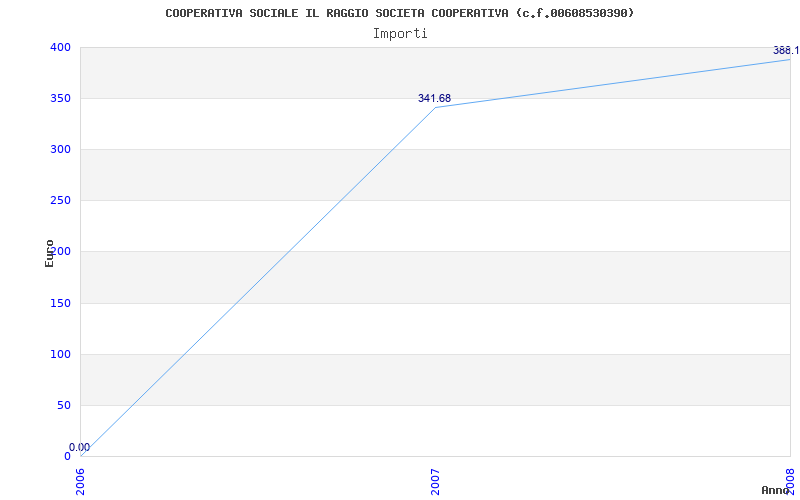Select the 350 y-axis label
The width and height of the screenshot is (800, 500).
click(60, 98)
